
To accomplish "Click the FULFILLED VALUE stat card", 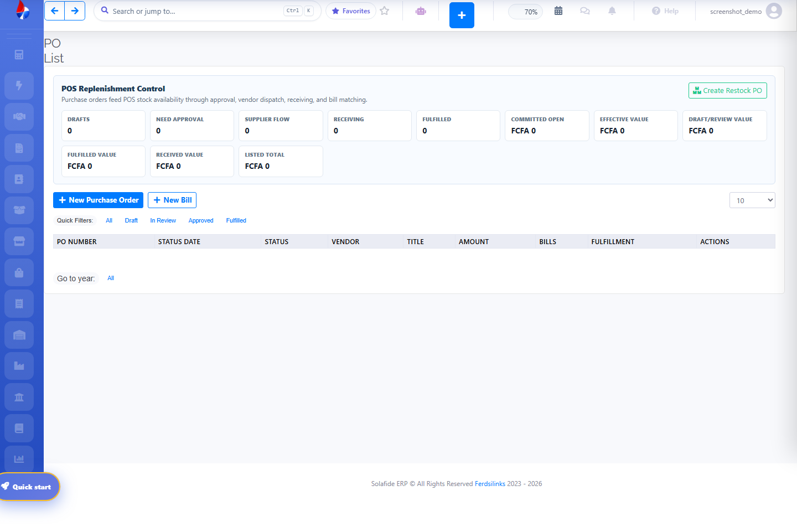I will [103, 161].
